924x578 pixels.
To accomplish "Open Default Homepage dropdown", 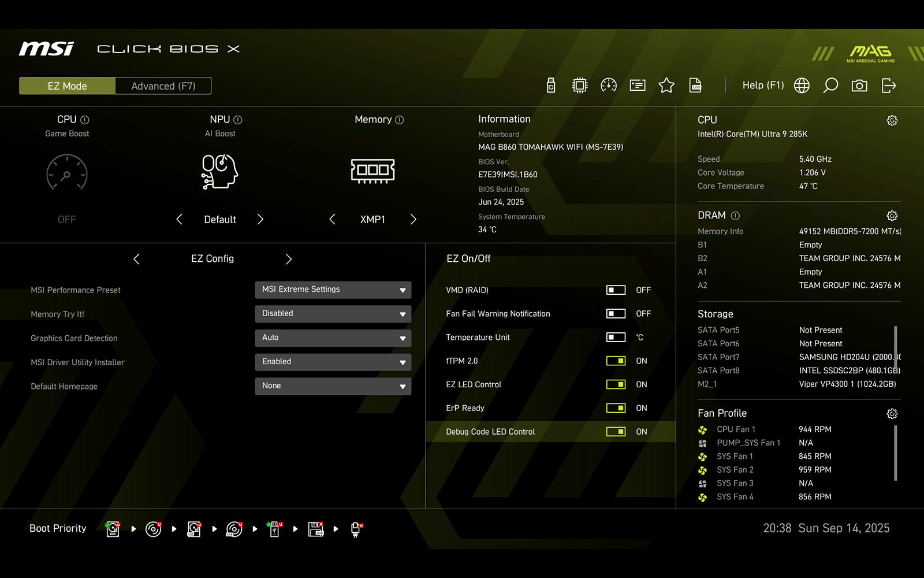I will pyautogui.click(x=333, y=386).
